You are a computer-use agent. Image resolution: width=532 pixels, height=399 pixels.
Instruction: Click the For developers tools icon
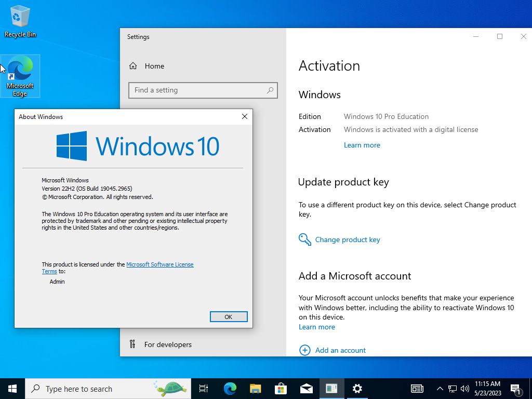point(132,344)
